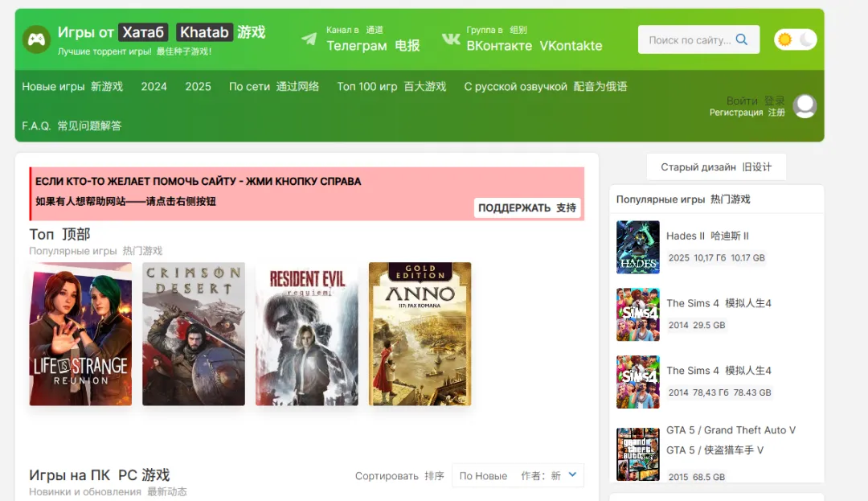Click Новинки и обновления subtitle

[x=108, y=491]
